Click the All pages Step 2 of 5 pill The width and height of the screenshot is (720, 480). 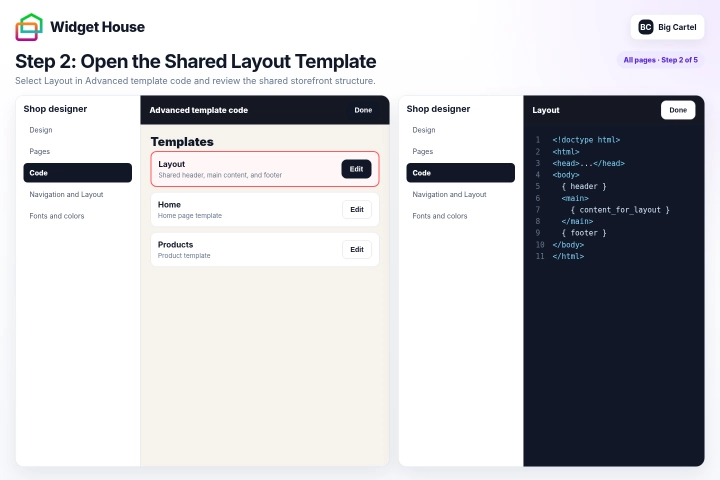point(660,60)
